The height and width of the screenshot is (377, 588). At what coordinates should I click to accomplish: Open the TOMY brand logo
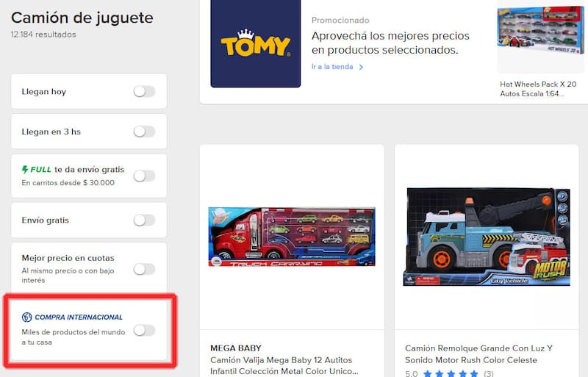[255, 43]
